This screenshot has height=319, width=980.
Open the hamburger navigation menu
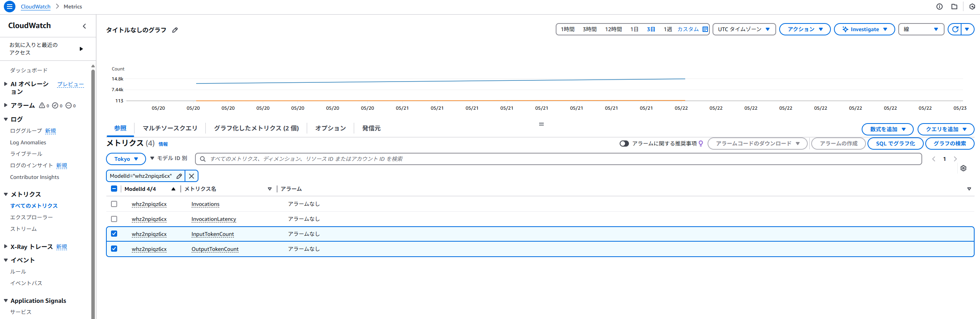[10, 7]
